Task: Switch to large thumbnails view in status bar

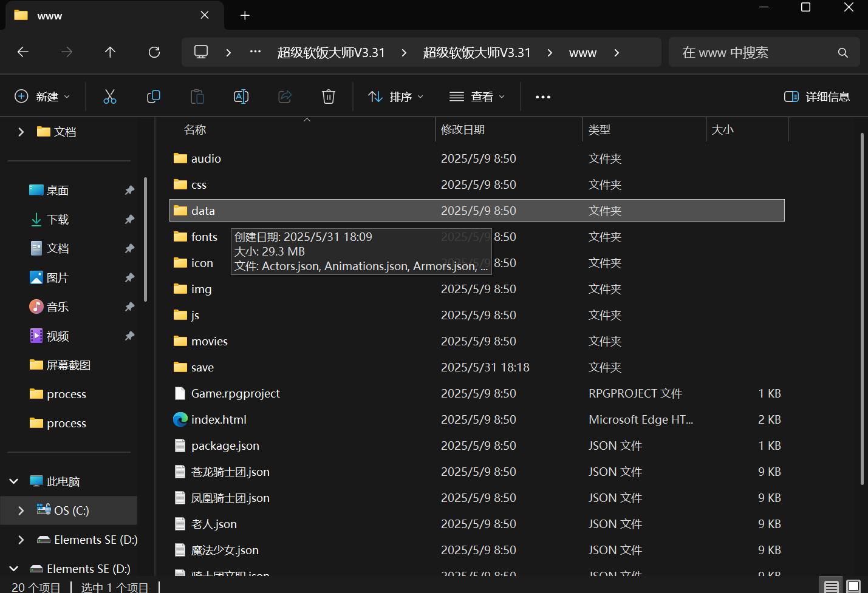Action: (x=853, y=586)
